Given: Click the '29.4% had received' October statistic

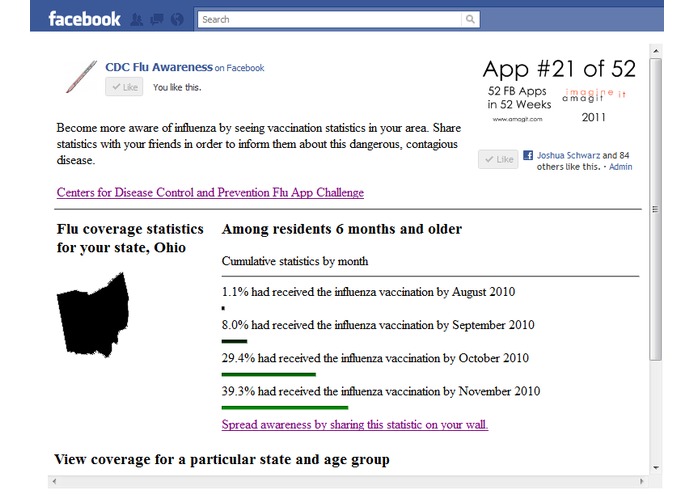Looking at the screenshot, I should coord(375,358).
